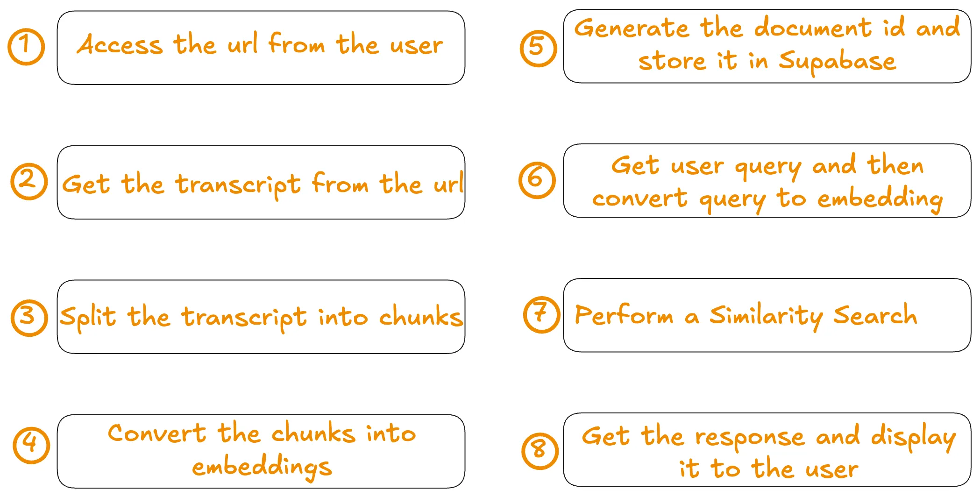Screen dimensions: 980x497
Task: Pick the circled number 6 badge
Action: point(537,180)
